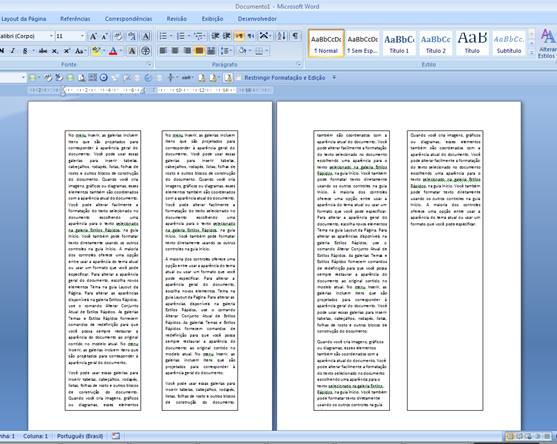Open the Desenvolvedor tab
This screenshot has width=557, height=444.
click(257, 19)
